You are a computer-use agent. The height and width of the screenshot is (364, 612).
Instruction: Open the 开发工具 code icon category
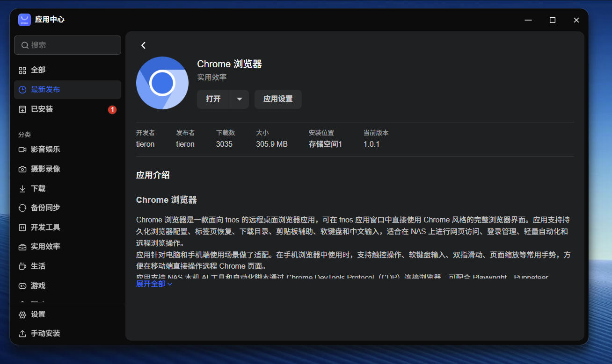[22, 228]
